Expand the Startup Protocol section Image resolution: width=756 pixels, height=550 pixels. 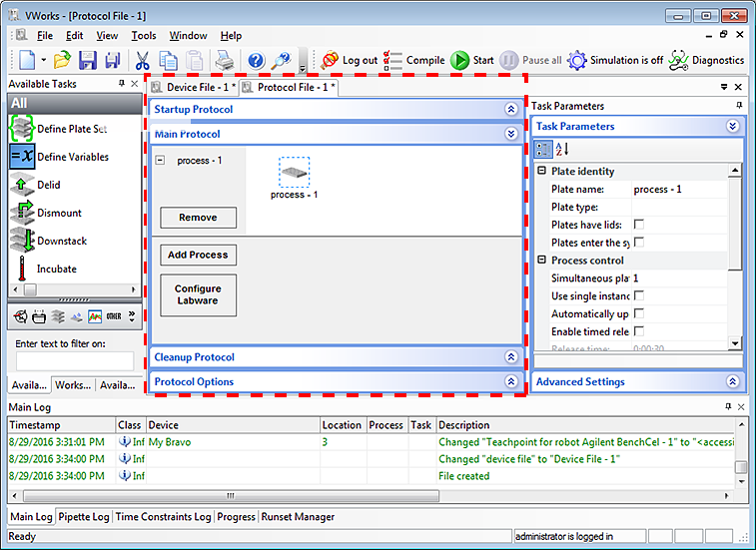coord(510,109)
